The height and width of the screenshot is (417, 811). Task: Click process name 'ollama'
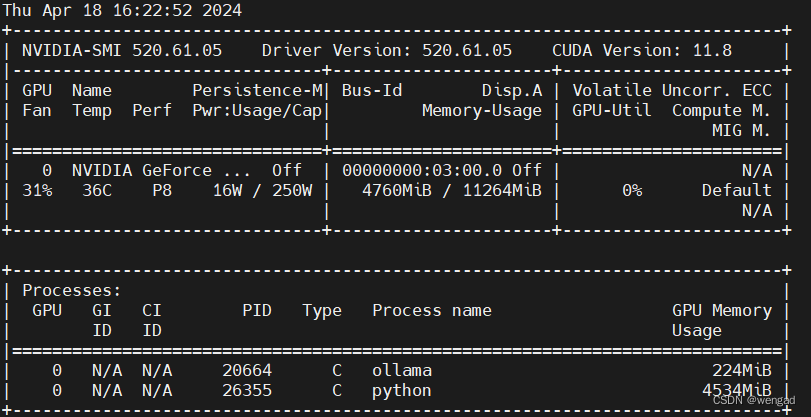402,371
